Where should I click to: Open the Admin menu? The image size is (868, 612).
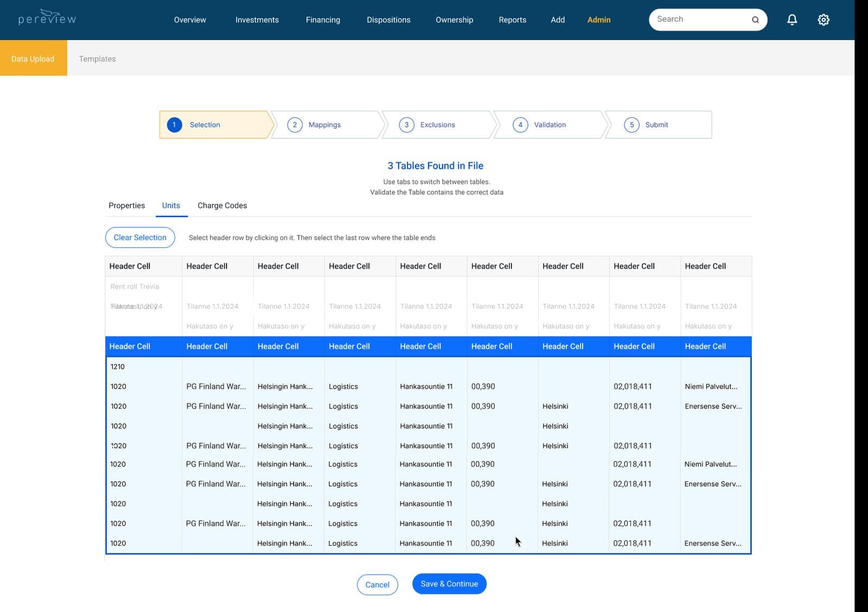[x=599, y=20]
